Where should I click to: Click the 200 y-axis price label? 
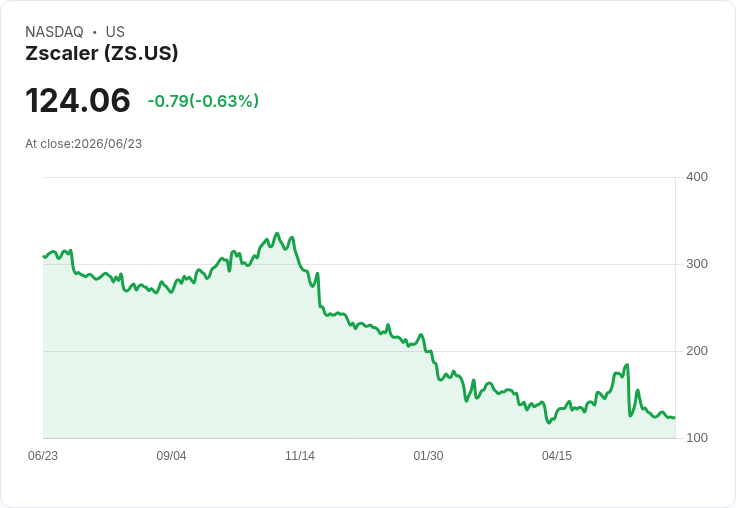tap(697, 351)
